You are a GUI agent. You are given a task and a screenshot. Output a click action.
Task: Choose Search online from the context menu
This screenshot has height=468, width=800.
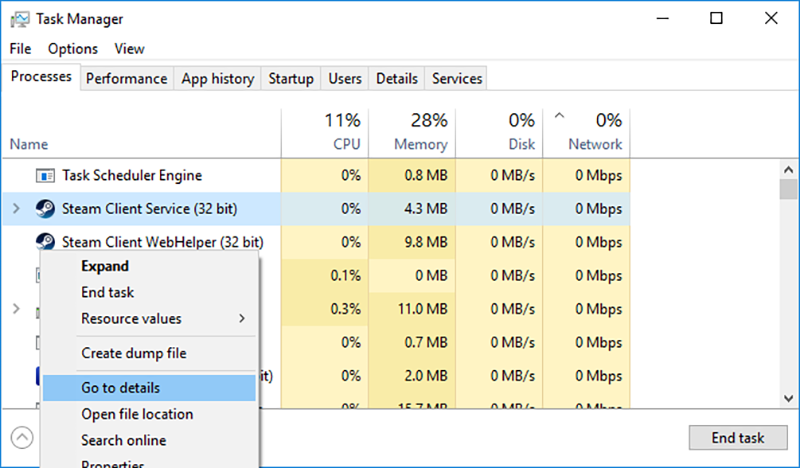124,440
